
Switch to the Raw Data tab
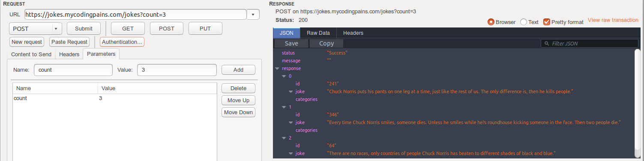(x=318, y=33)
